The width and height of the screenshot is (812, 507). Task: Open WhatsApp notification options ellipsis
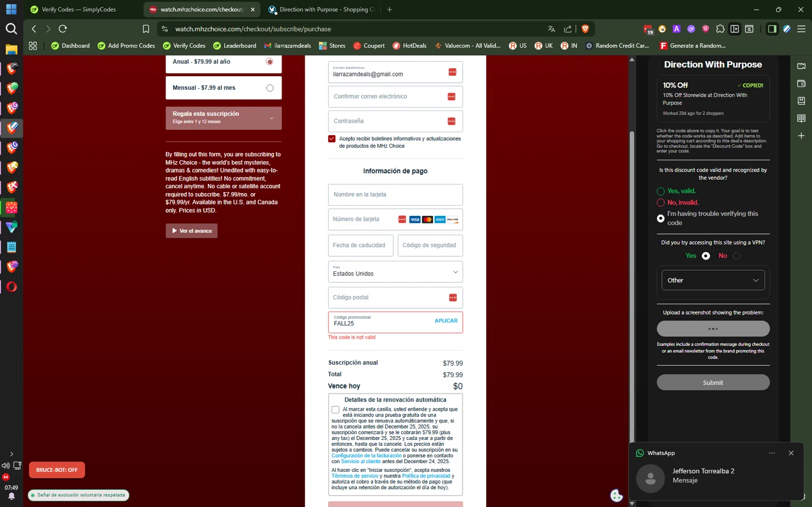click(x=772, y=453)
